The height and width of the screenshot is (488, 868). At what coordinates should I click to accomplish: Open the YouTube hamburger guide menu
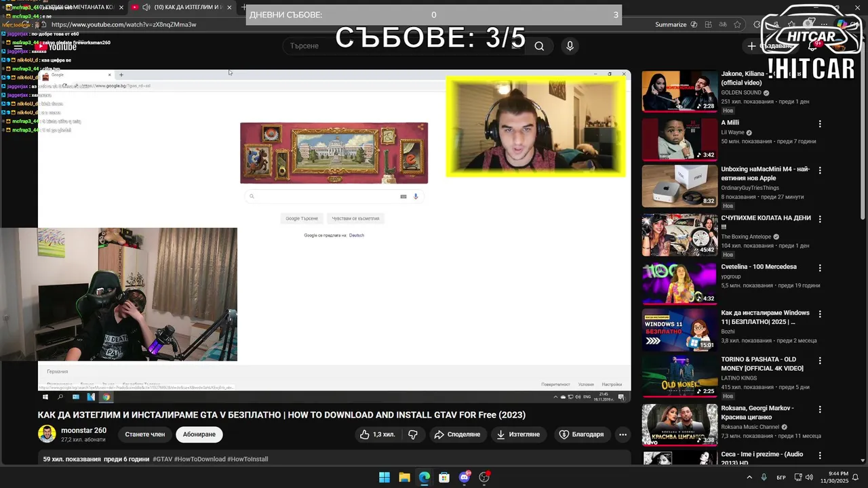point(18,46)
